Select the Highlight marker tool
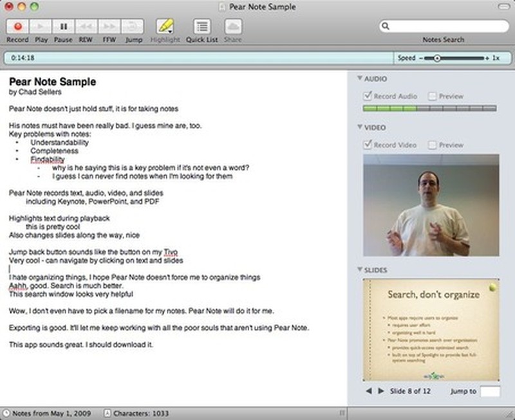This screenshot has width=515, height=420. point(165,26)
